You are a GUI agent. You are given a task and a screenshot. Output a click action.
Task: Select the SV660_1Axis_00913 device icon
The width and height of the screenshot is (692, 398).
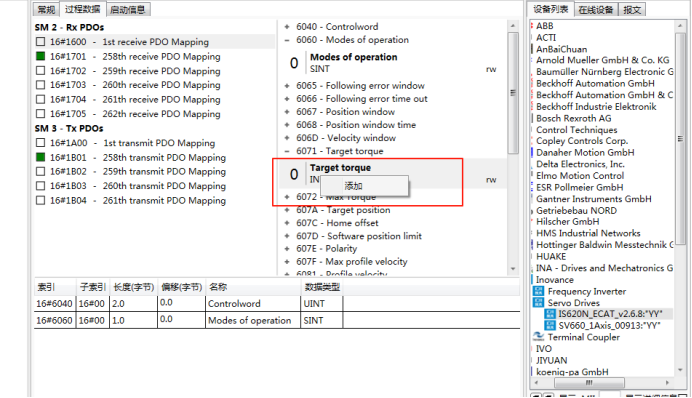pyautogui.click(x=549, y=326)
